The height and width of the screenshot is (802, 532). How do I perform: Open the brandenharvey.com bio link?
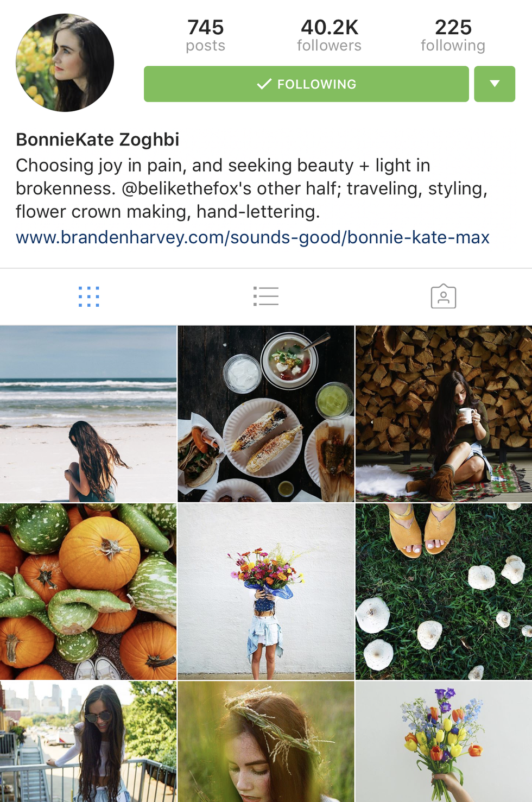point(252,237)
